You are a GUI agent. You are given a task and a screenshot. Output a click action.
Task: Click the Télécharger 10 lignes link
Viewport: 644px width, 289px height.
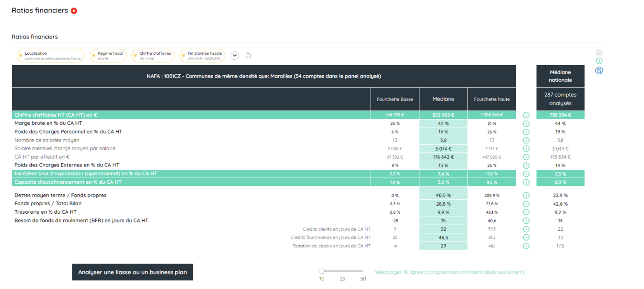pyautogui.click(x=449, y=272)
